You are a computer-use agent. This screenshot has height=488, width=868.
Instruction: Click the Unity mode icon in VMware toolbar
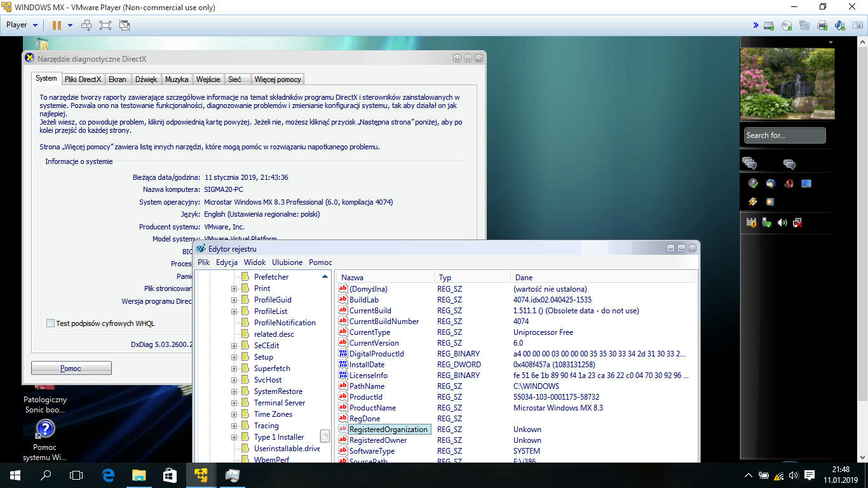pos(125,25)
